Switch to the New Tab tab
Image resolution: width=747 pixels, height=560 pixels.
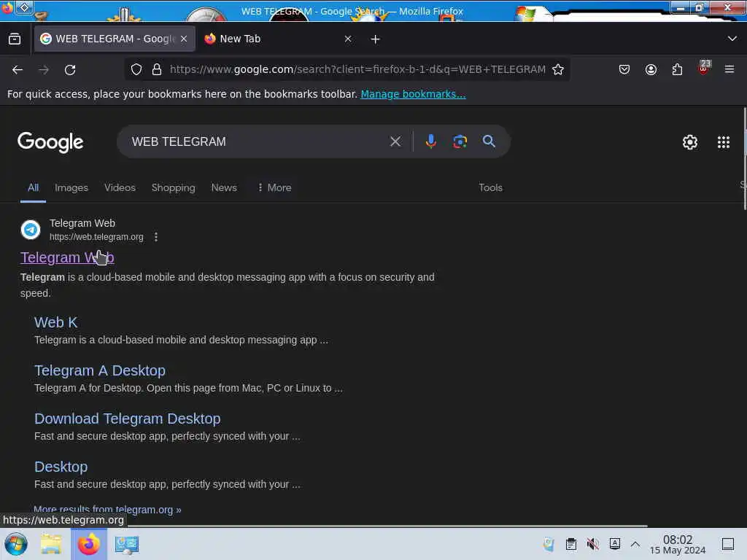click(x=278, y=39)
